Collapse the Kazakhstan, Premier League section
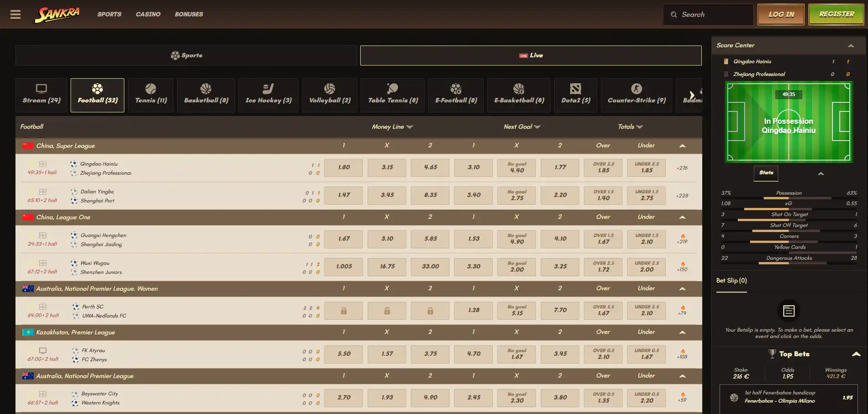 [682, 332]
